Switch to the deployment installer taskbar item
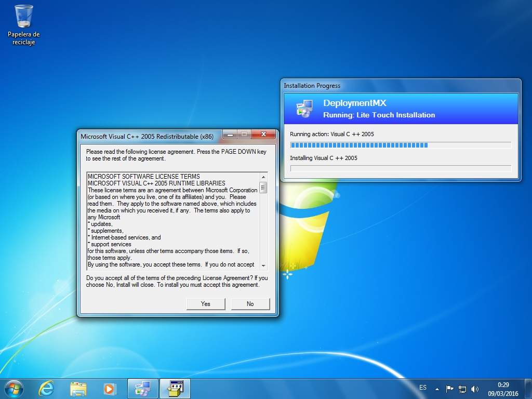This screenshot has height=399, width=532. 142,388
